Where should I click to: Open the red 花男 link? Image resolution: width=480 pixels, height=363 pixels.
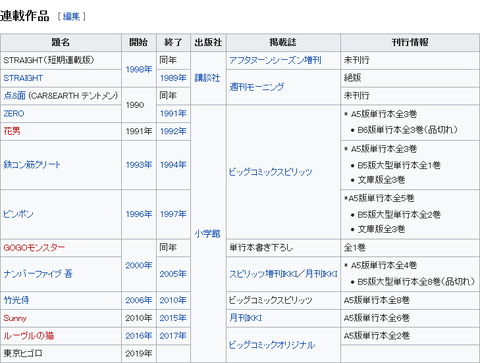tap(12, 131)
